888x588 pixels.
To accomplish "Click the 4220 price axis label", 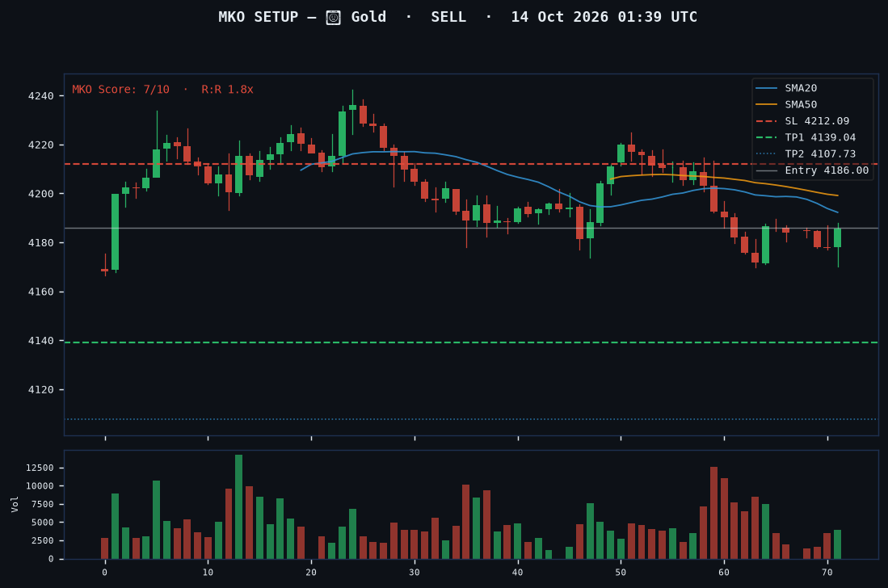I will (40, 145).
